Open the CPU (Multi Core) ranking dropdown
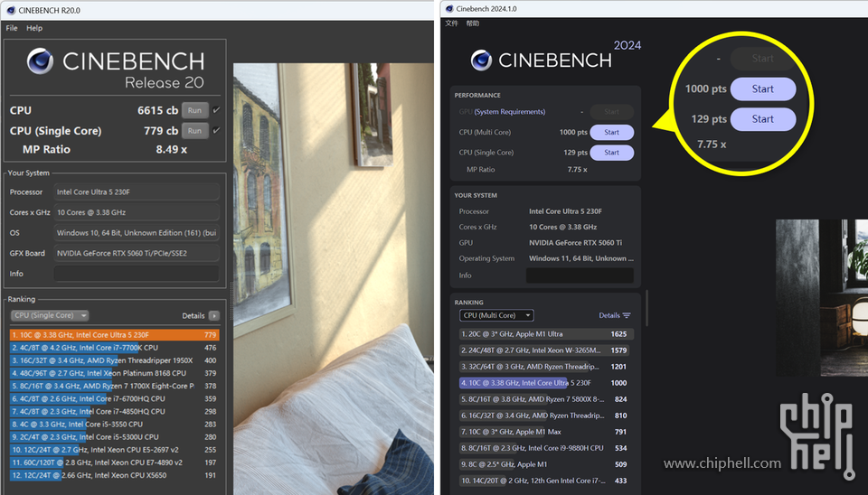 click(496, 315)
